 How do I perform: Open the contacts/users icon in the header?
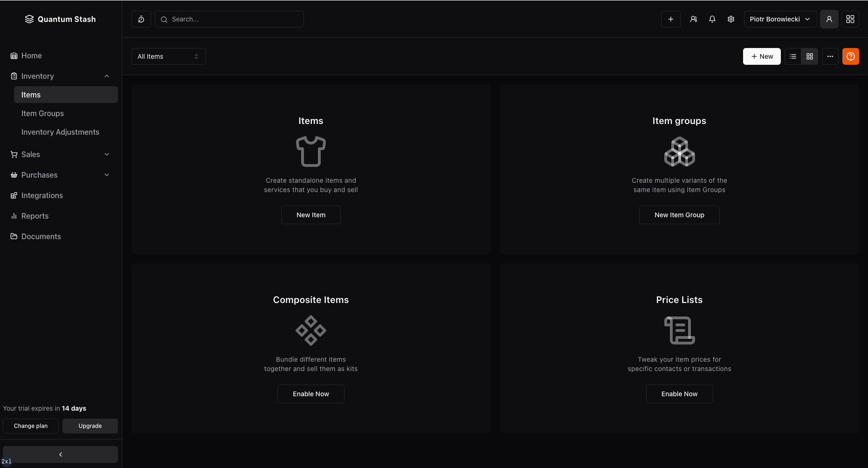pos(694,19)
